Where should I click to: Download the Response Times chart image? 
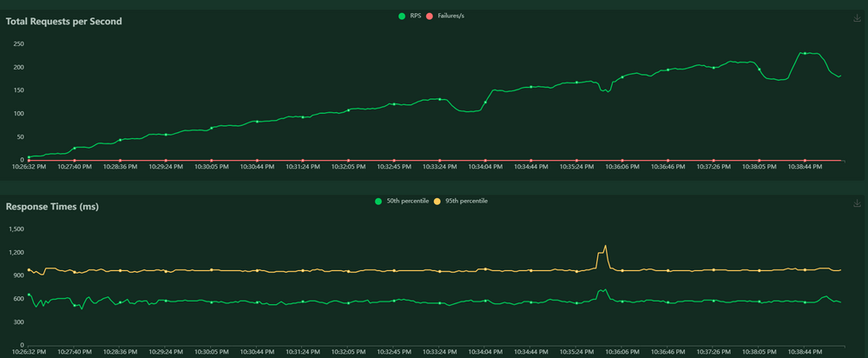tap(858, 203)
